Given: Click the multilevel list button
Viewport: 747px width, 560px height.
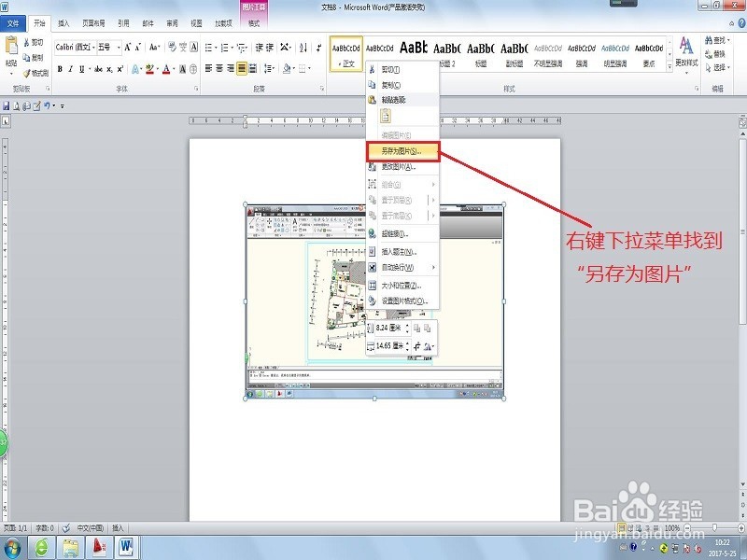Looking at the screenshot, I should [x=242, y=48].
